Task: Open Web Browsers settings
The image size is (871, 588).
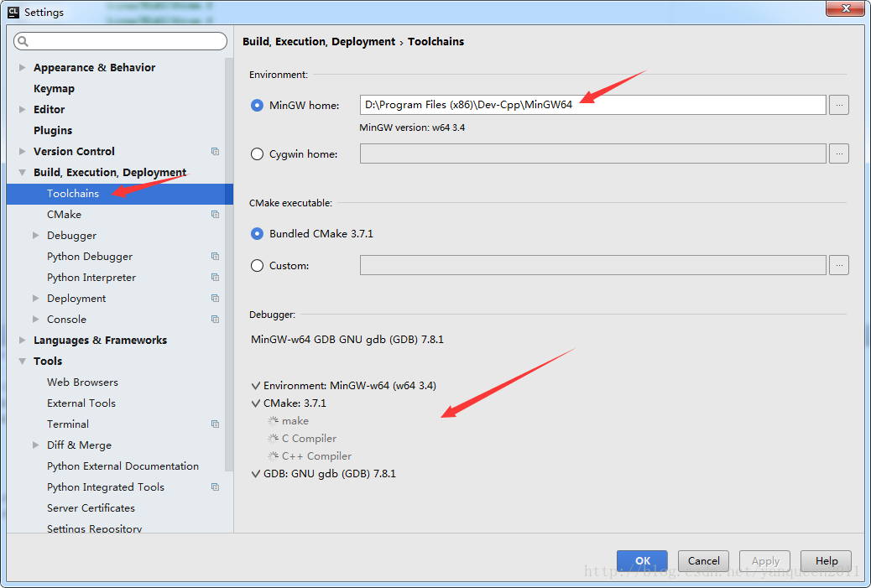Action: pyautogui.click(x=82, y=382)
